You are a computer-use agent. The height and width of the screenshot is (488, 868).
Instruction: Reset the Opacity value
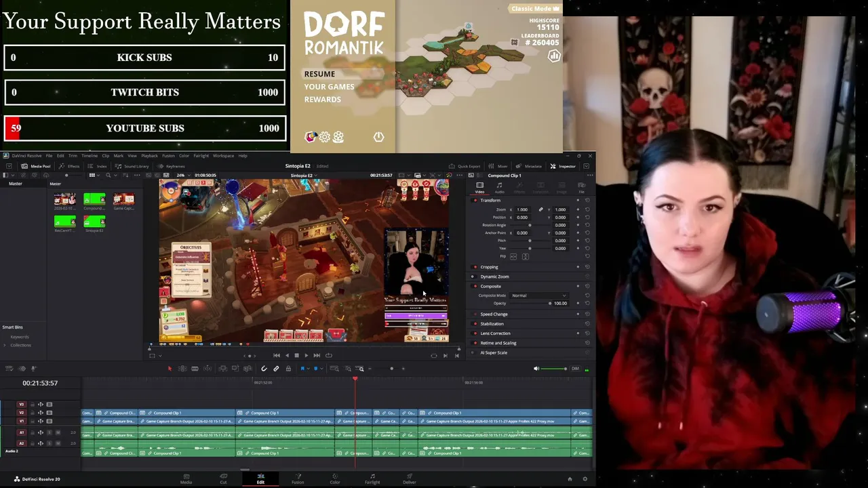coord(587,304)
